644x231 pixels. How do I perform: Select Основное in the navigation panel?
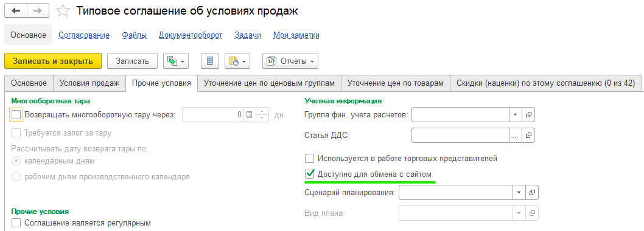pos(28,35)
